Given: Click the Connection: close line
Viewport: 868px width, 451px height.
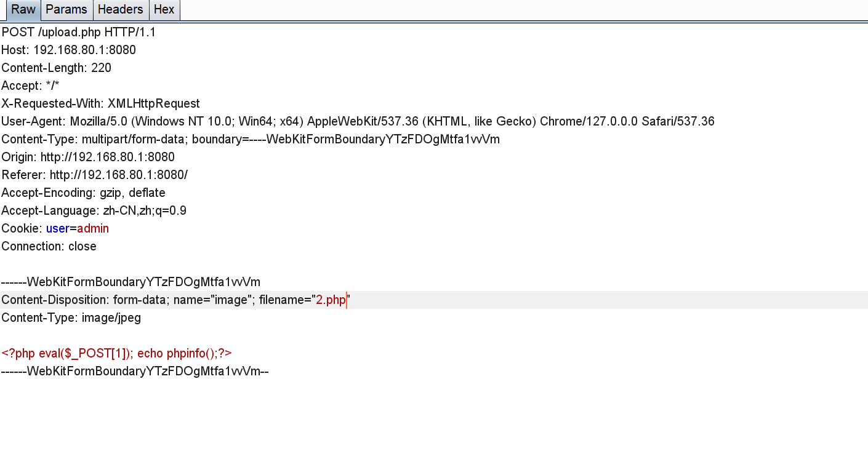Looking at the screenshot, I should (49, 246).
